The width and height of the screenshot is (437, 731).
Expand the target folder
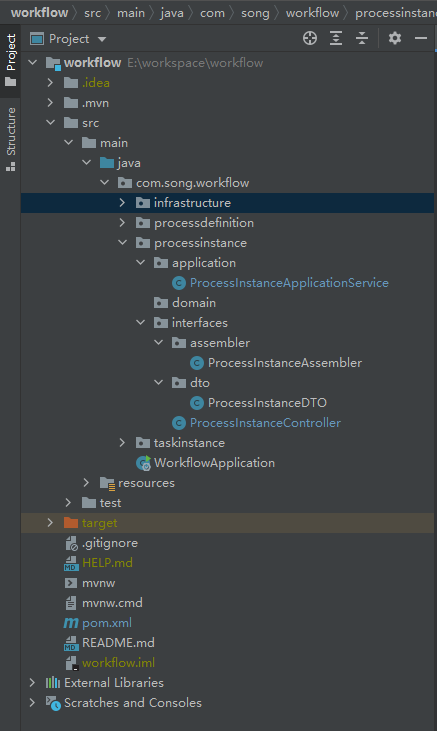coord(50,523)
